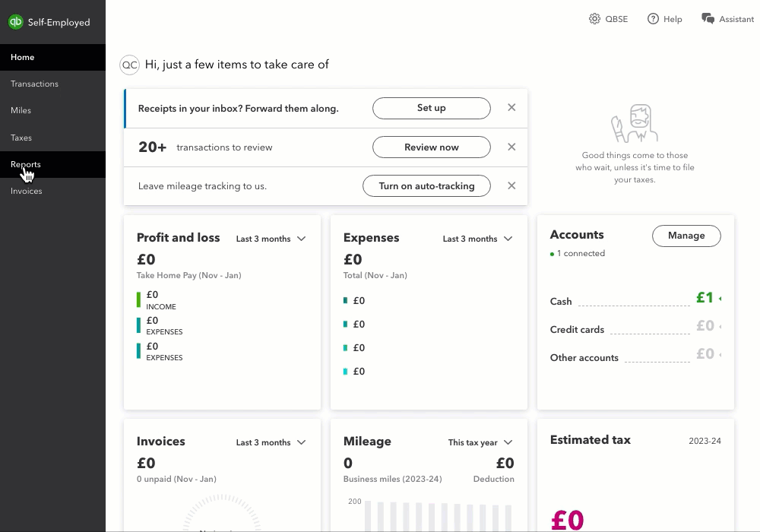Click the Set up button
Image resolution: width=760 pixels, height=532 pixels.
click(x=432, y=108)
